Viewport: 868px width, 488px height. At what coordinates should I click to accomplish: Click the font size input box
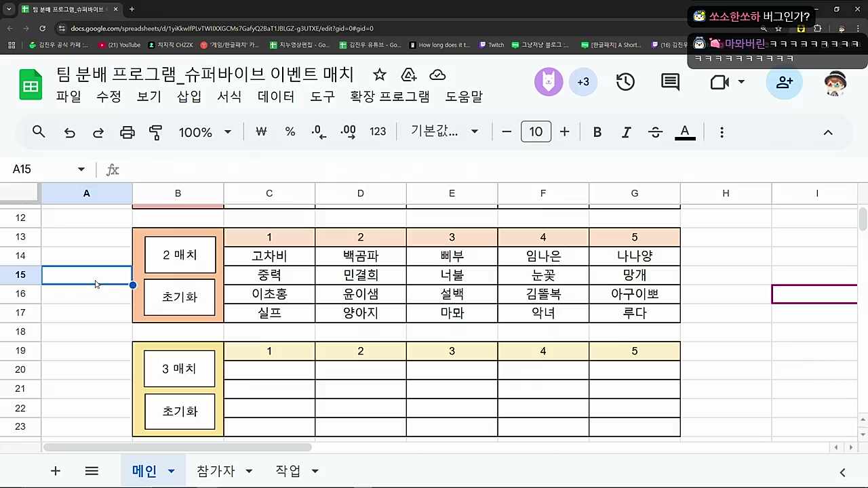point(536,131)
